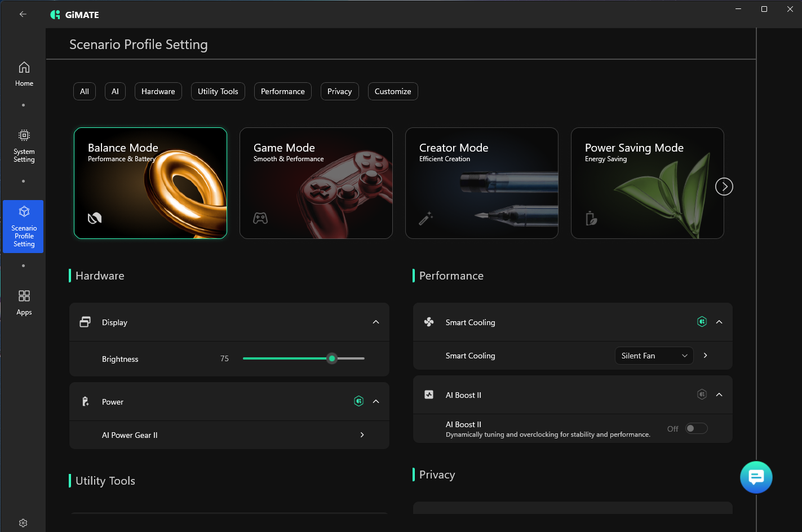This screenshot has width=802, height=532.
Task: Open AI Power Gear II details
Action: [362, 435]
